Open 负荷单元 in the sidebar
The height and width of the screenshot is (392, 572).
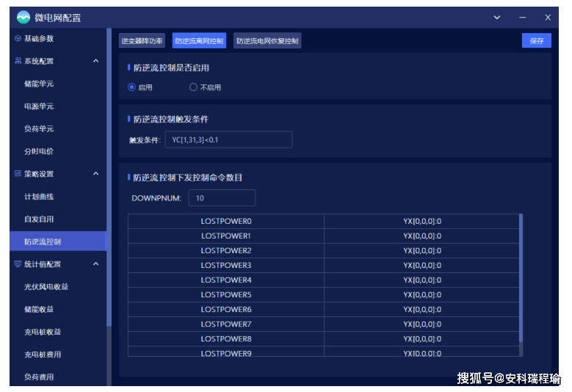[39, 128]
